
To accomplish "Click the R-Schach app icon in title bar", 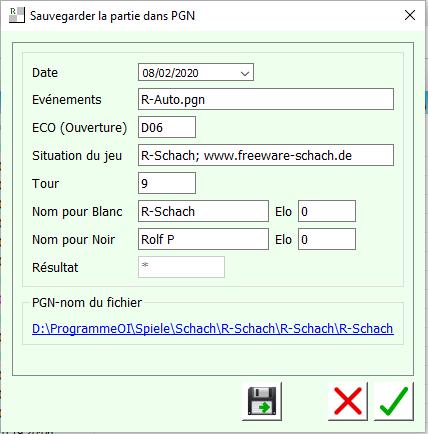I will [x=17, y=15].
